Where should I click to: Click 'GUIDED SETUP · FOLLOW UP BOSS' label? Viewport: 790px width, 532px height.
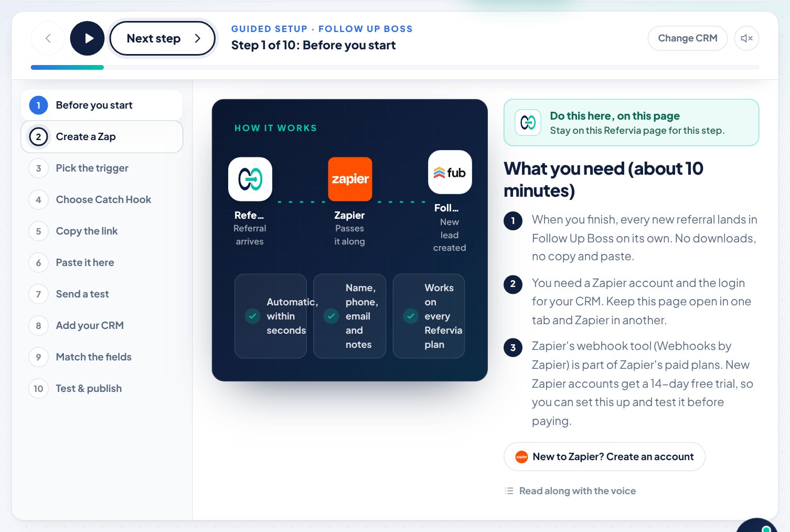tap(322, 29)
